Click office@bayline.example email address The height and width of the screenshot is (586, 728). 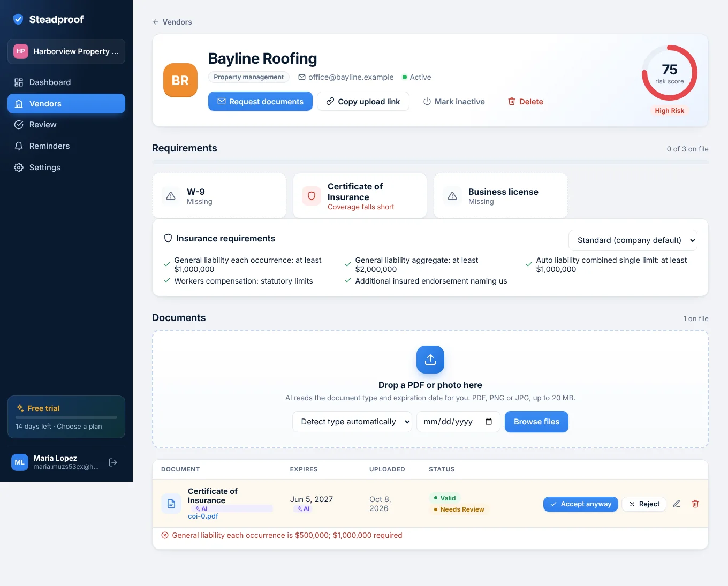coord(346,77)
